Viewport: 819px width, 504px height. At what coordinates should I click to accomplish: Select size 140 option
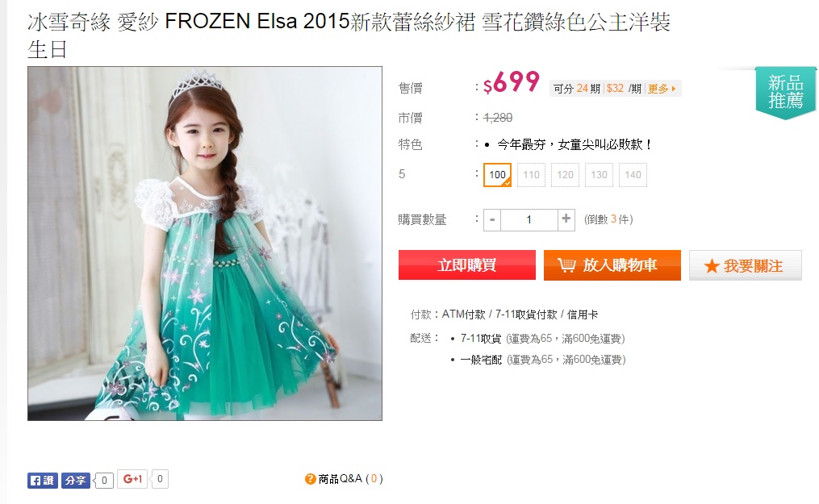pyautogui.click(x=633, y=175)
